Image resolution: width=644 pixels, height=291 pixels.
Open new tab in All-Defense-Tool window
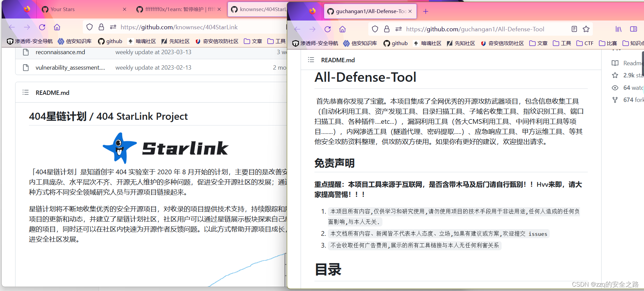coord(426,11)
